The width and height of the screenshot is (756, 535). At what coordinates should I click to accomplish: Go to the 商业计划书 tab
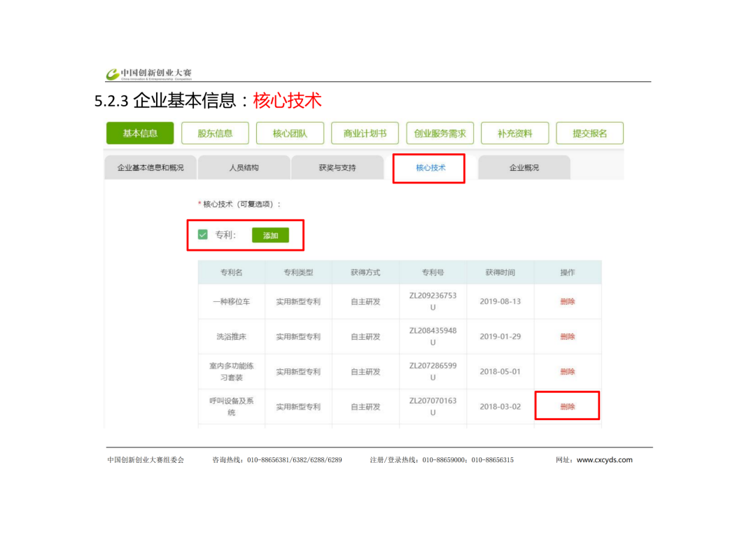tap(365, 133)
